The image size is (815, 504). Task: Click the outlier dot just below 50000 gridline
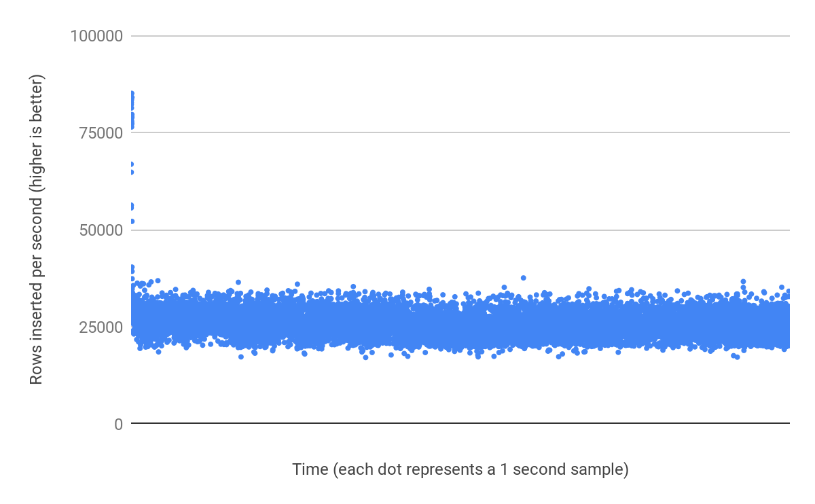tap(132, 221)
